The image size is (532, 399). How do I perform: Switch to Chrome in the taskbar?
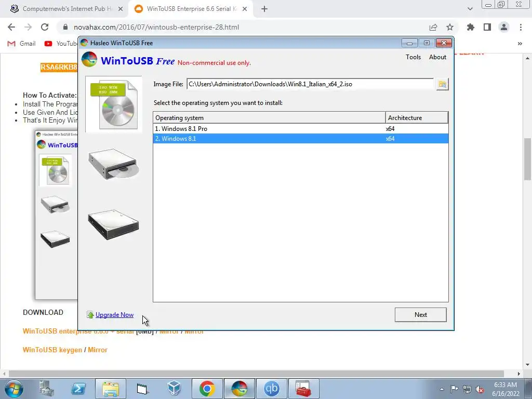point(207,389)
